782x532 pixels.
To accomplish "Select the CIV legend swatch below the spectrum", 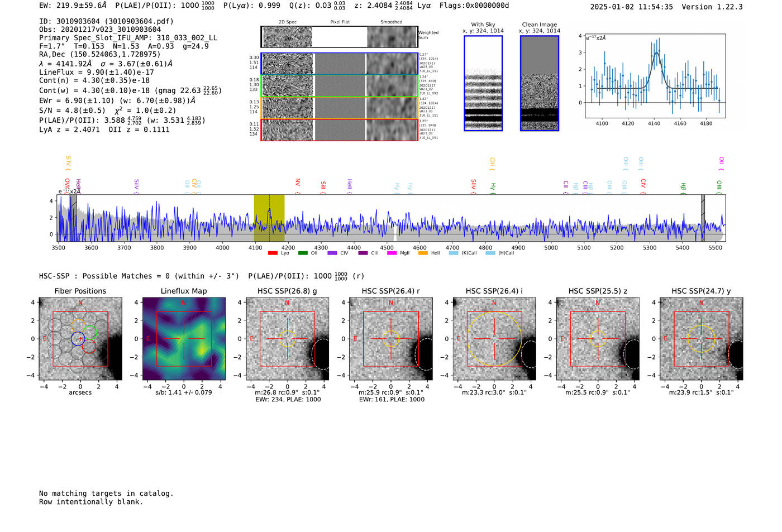I will (x=332, y=253).
